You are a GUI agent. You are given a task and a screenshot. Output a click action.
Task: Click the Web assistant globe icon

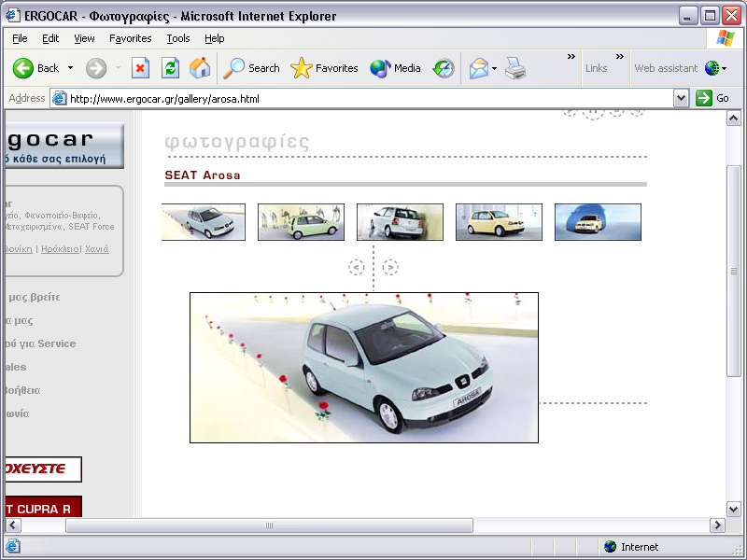point(712,68)
